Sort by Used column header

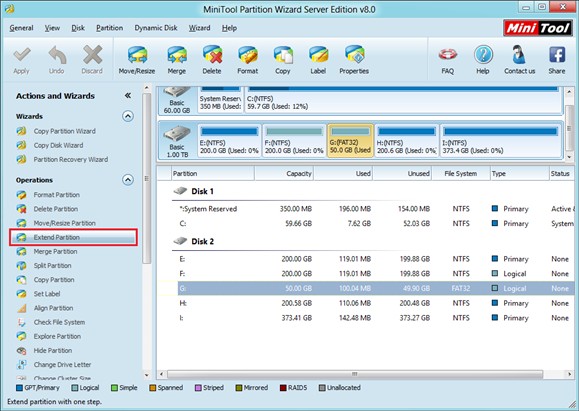[343, 174]
